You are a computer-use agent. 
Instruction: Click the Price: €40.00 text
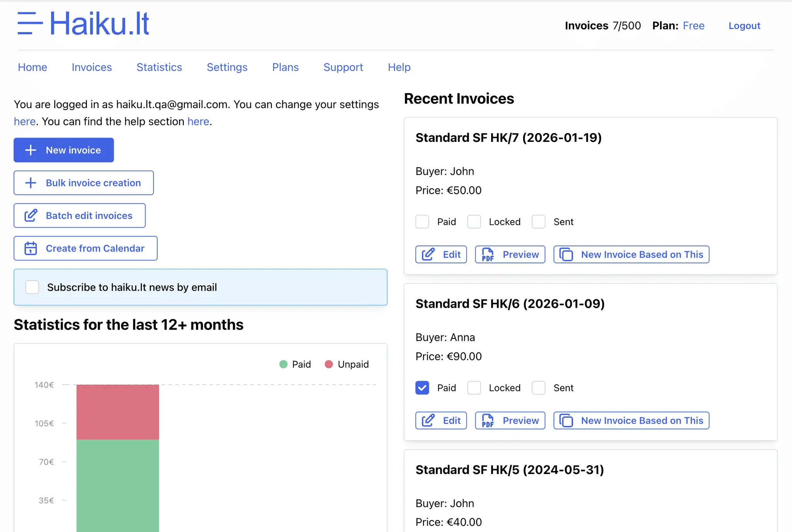tap(449, 522)
